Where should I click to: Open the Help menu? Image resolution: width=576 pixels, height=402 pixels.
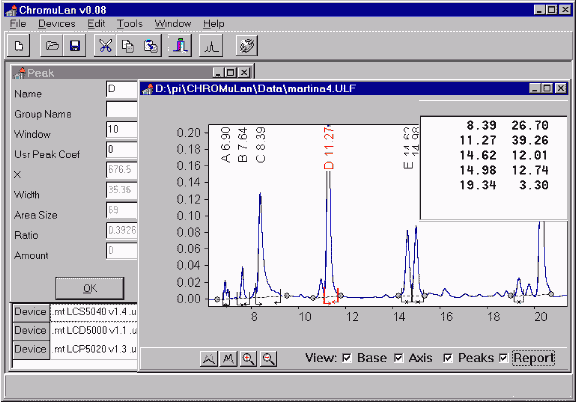[x=213, y=24]
